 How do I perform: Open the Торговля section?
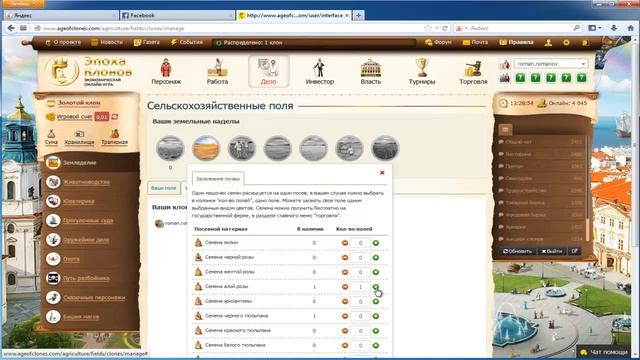[473, 72]
